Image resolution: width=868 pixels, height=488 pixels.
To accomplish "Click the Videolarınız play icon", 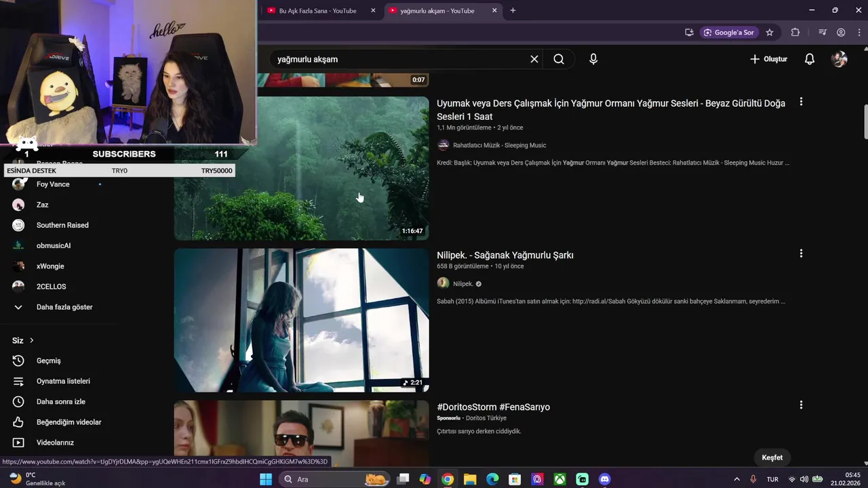I will [x=18, y=442].
